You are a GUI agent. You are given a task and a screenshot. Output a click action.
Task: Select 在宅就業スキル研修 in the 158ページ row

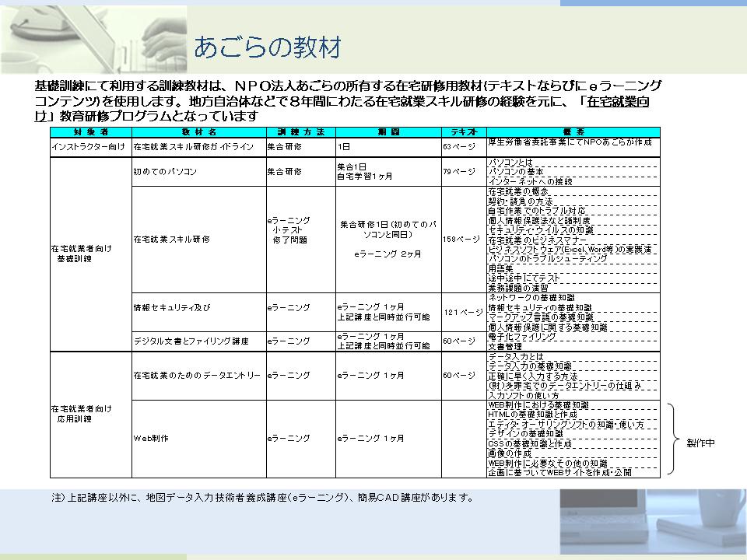171,239
